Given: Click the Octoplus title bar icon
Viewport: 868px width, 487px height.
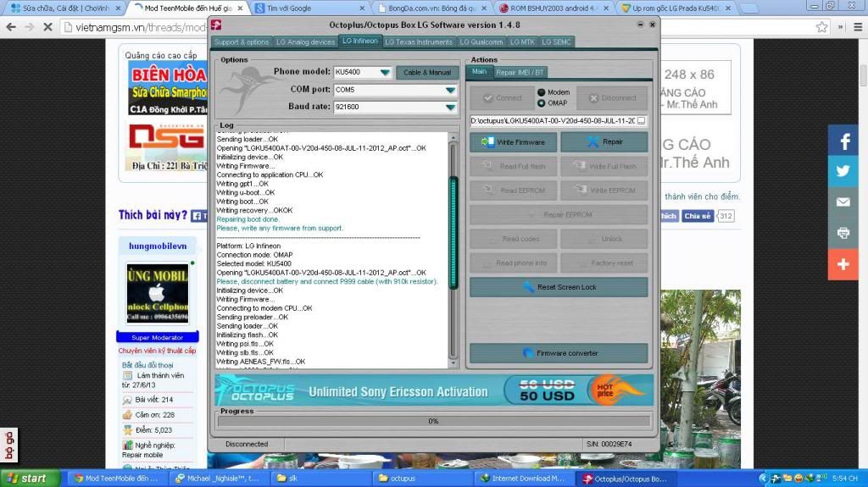Looking at the screenshot, I should point(216,25).
